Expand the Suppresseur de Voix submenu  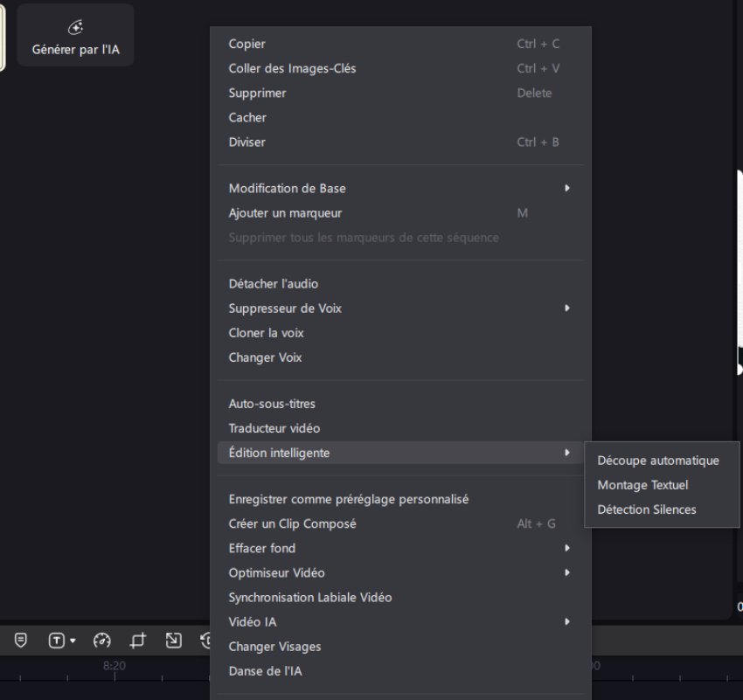400,308
